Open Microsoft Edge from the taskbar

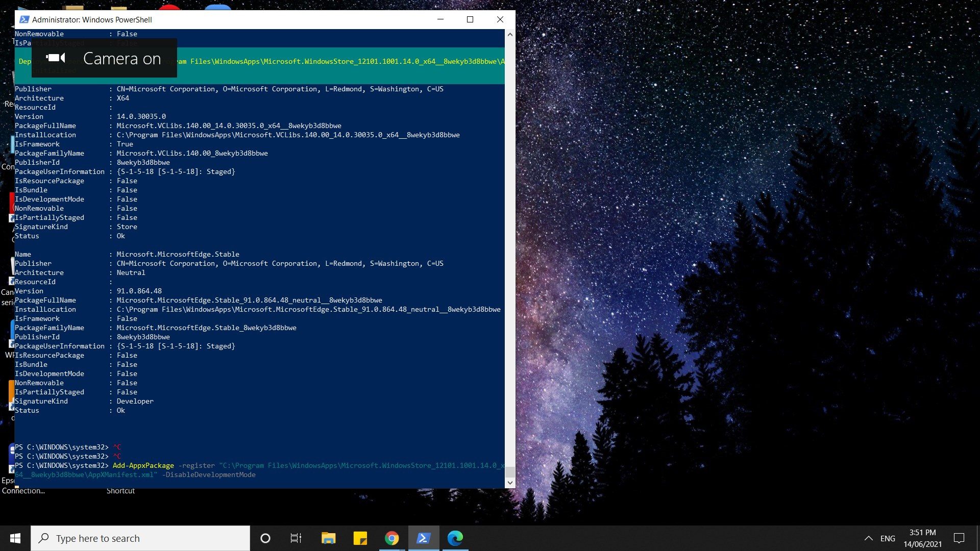455,538
